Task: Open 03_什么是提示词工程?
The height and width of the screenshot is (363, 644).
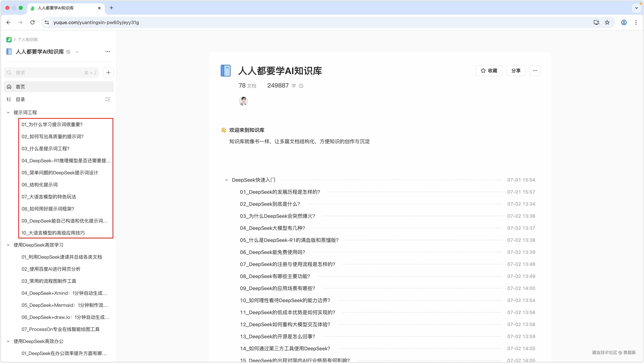Action: coord(45,149)
